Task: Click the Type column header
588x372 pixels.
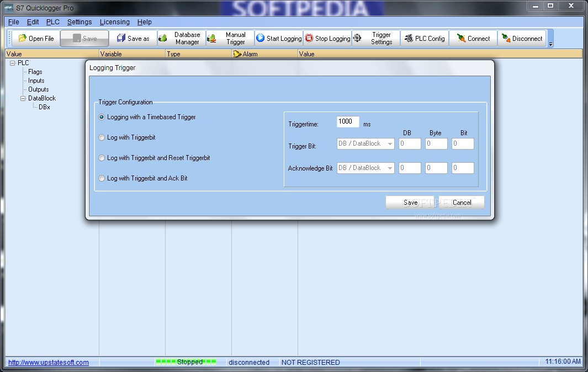Action: tap(198, 54)
